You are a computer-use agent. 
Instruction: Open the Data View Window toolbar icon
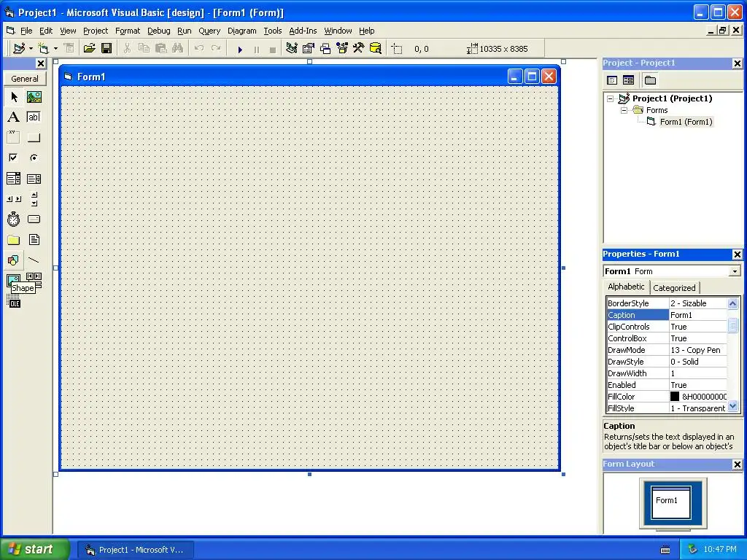click(x=376, y=48)
